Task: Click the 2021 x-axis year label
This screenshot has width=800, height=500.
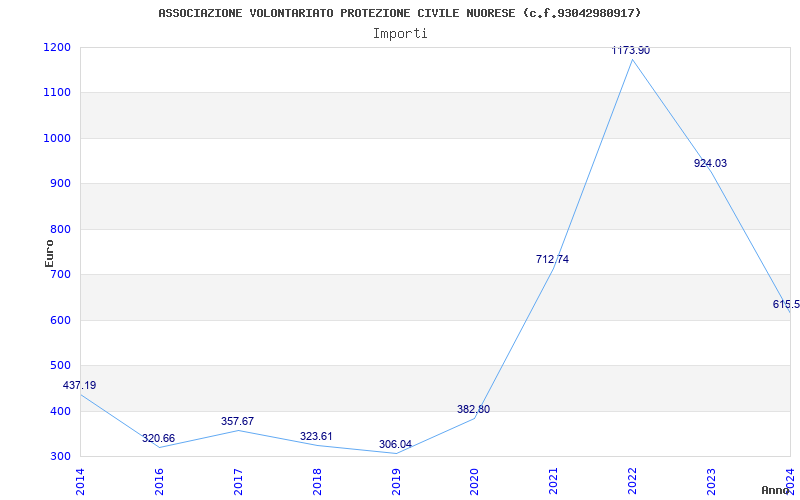Action: coord(553,481)
